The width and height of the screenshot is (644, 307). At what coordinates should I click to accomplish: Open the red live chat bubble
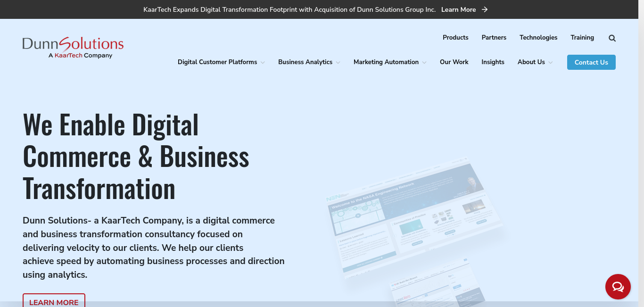(618, 287)
